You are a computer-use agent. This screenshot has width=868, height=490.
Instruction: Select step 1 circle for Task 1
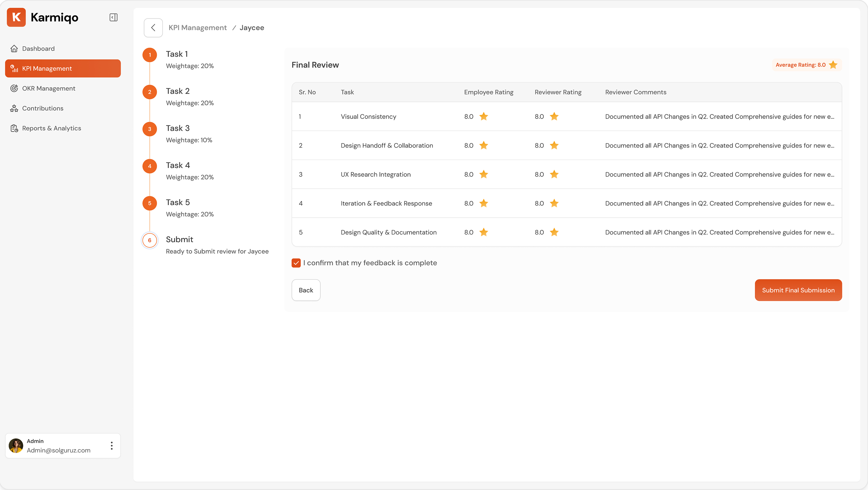point(150,55)
